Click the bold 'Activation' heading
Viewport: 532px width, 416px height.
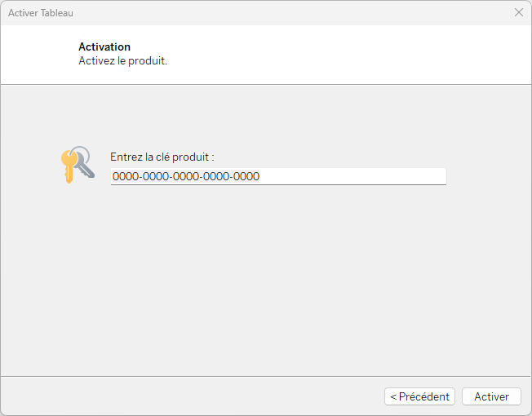pyautogui.click(x=104, y=46)
